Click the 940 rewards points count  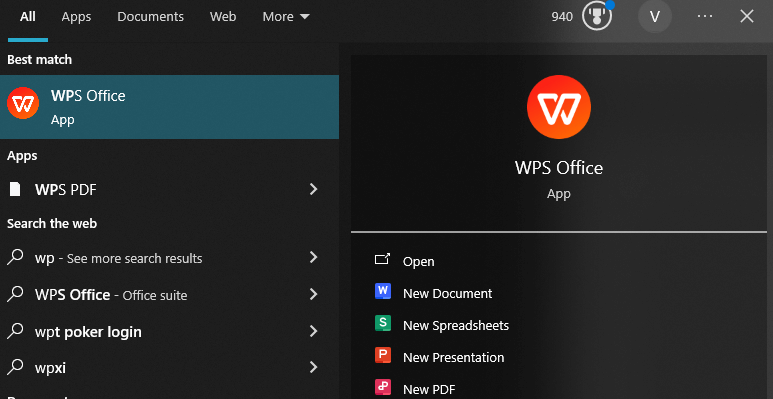[562, 17]
